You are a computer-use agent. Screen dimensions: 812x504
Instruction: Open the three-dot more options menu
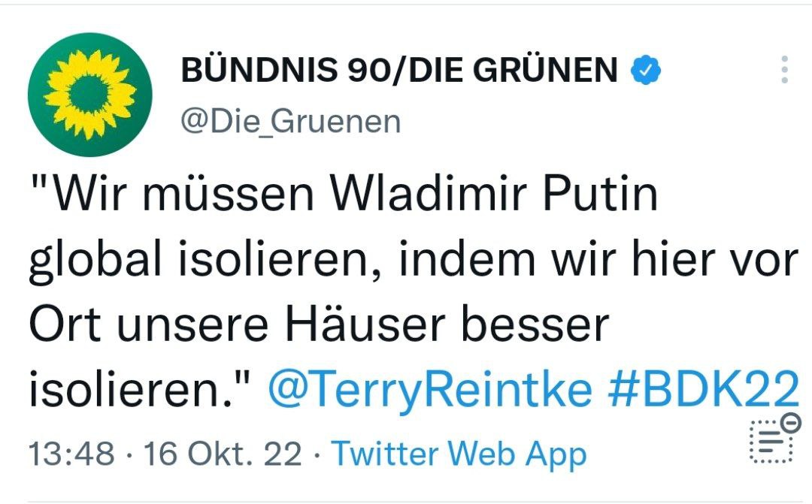click(784, 70)
